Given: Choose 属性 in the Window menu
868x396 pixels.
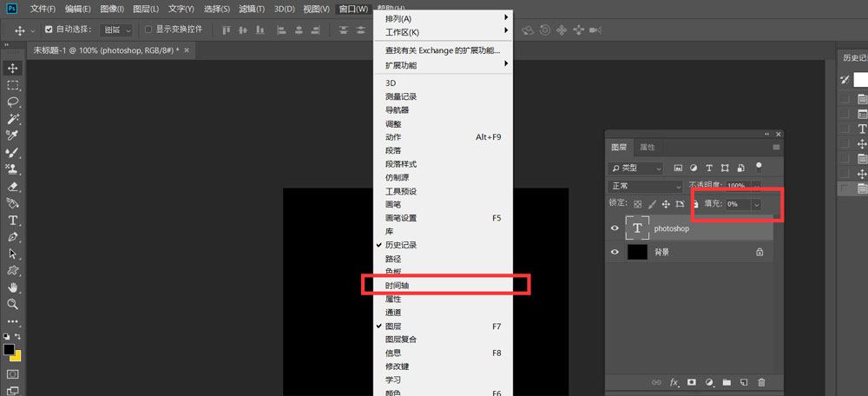Looking at the screenshot, I should 444,299.
